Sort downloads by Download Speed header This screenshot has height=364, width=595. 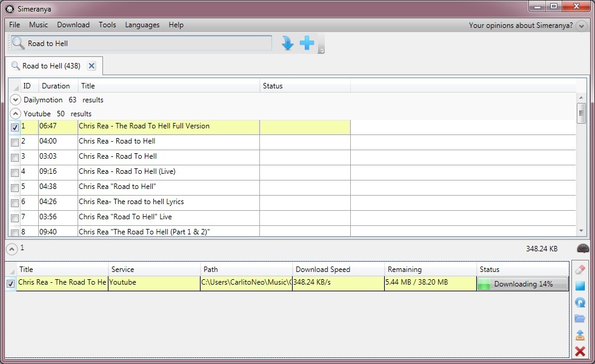(338, 270)
